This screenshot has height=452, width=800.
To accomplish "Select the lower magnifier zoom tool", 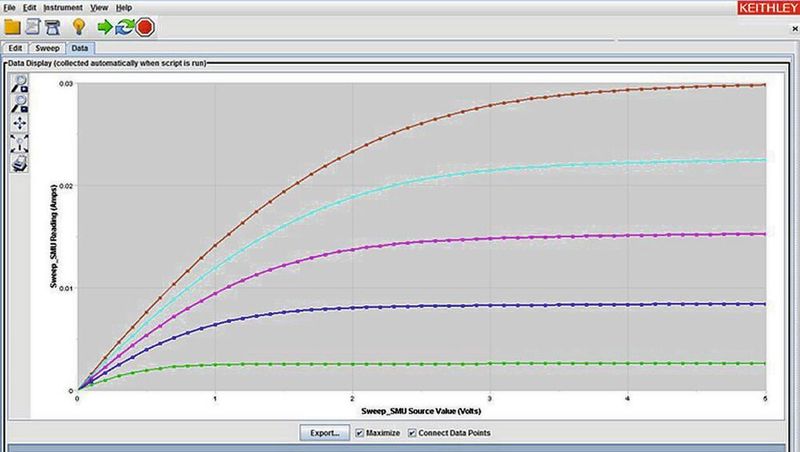I will click(x=19, y=104).
